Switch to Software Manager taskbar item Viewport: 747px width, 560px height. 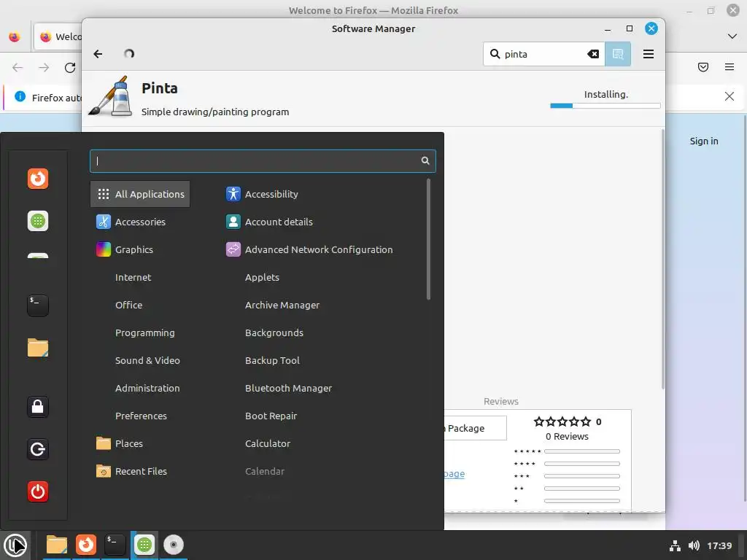144,545
